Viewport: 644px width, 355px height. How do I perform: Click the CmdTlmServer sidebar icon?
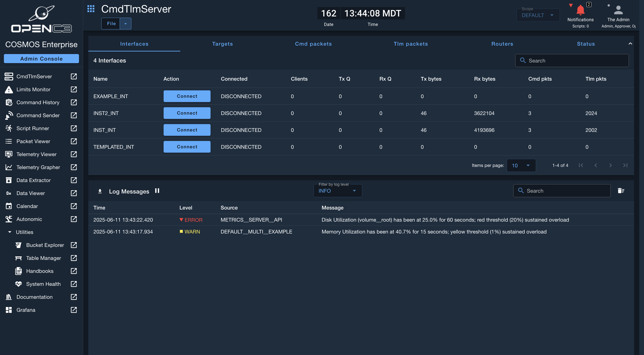pos(9,77)
